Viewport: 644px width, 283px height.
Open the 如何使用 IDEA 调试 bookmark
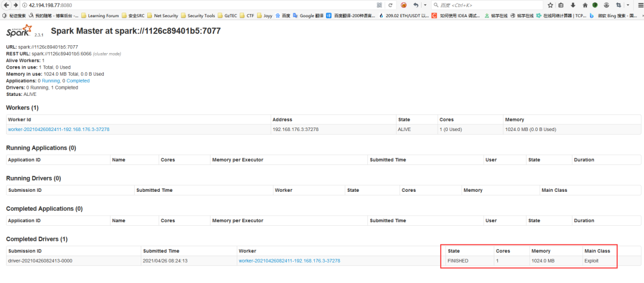coord(456,15)
